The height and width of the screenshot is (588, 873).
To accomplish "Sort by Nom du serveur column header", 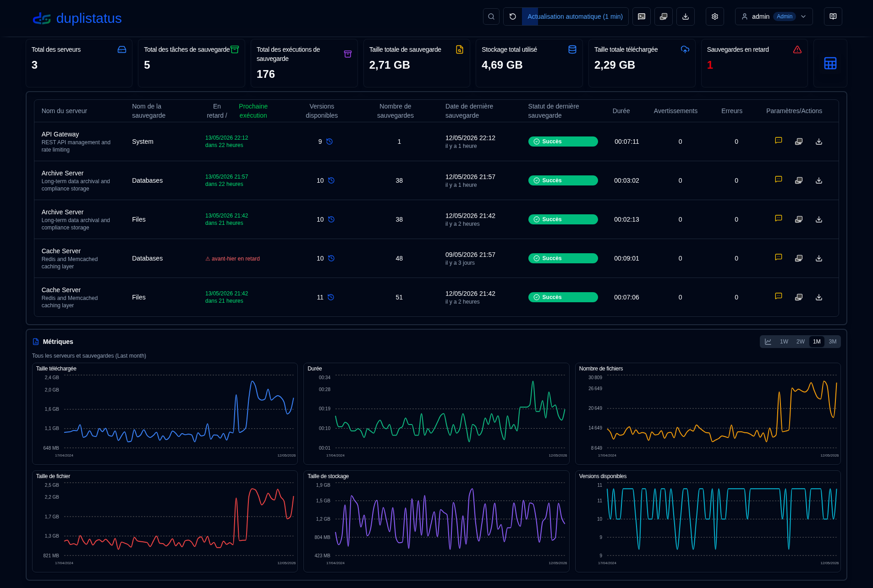I will (x=64, y=111).
